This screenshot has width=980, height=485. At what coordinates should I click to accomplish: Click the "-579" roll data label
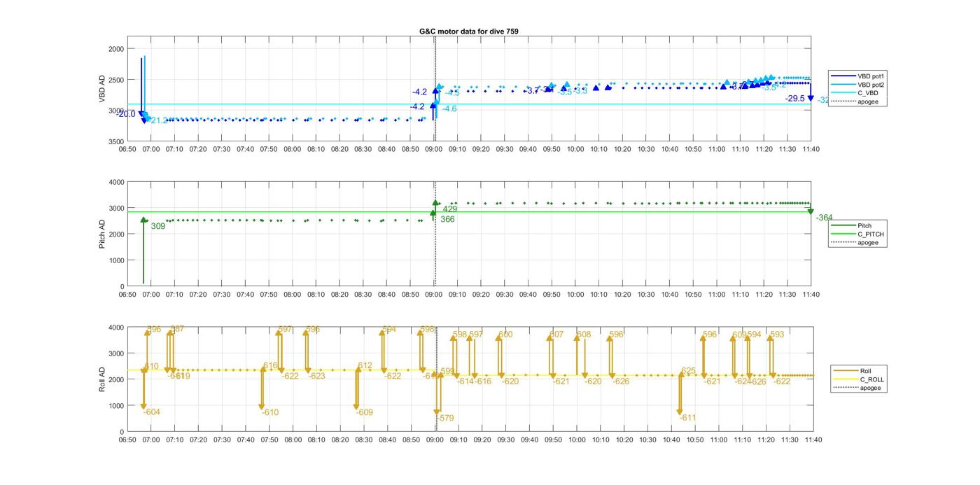(x=445, y=419)
